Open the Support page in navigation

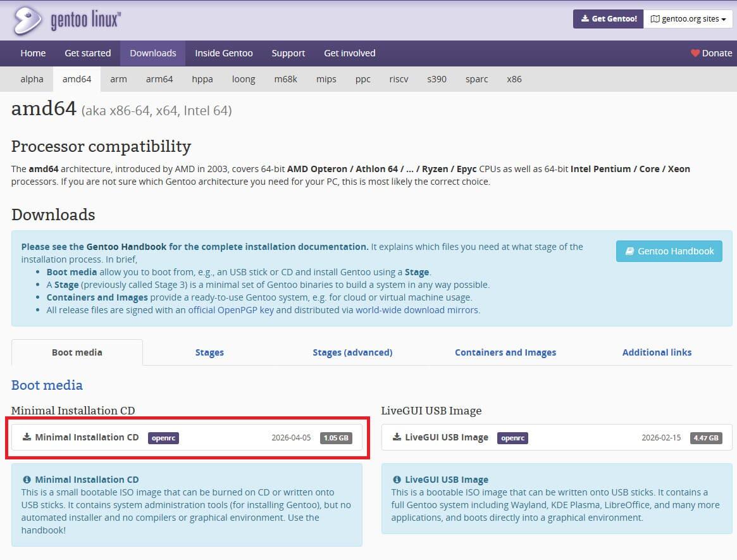coord(288,53)
